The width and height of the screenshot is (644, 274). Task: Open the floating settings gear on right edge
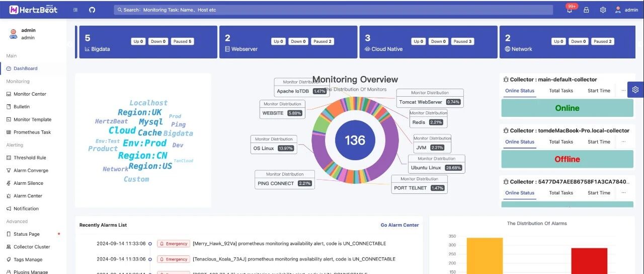pos(635,89)
